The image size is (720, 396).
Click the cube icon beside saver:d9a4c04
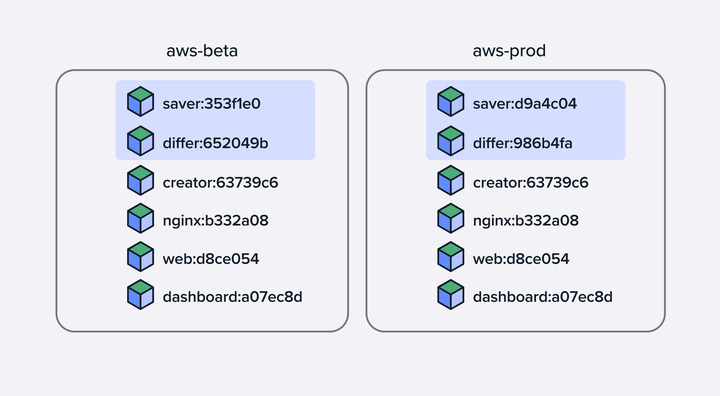click(451, 102)
